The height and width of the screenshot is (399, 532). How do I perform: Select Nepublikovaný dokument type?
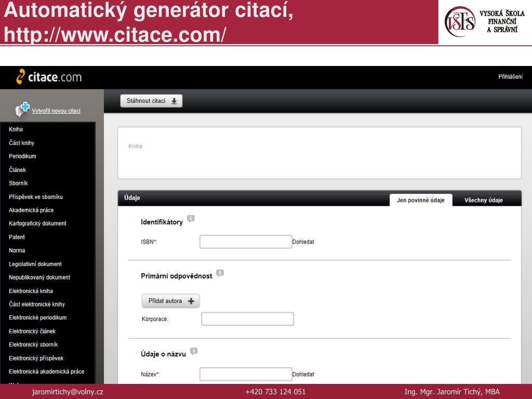coord(39,277)
